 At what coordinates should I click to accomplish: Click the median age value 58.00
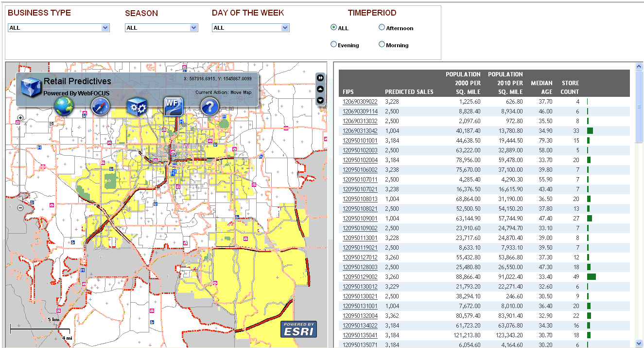click(544, 150)
